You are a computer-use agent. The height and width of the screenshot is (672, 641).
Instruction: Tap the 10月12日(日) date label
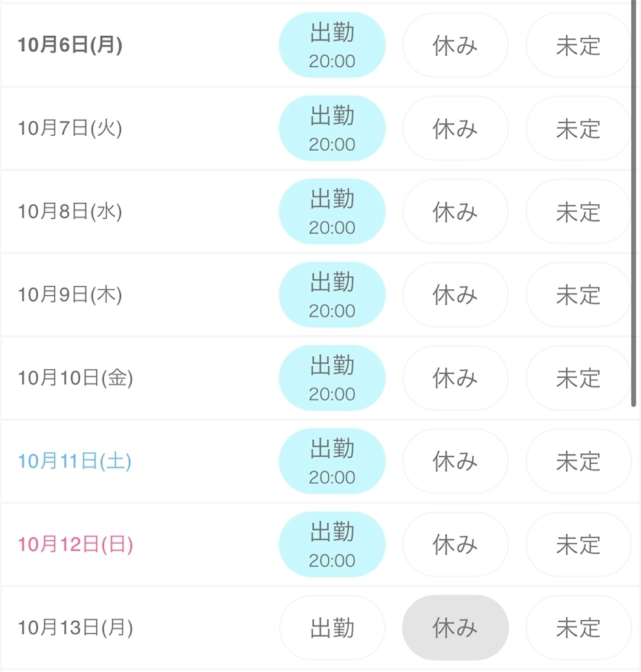pos(76,545)
